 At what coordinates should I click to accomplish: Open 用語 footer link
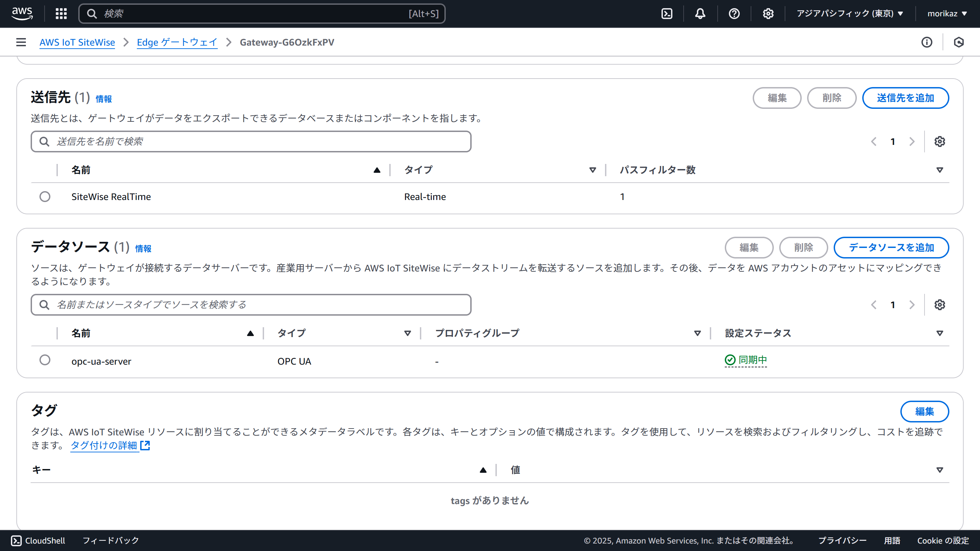point(892,540)
